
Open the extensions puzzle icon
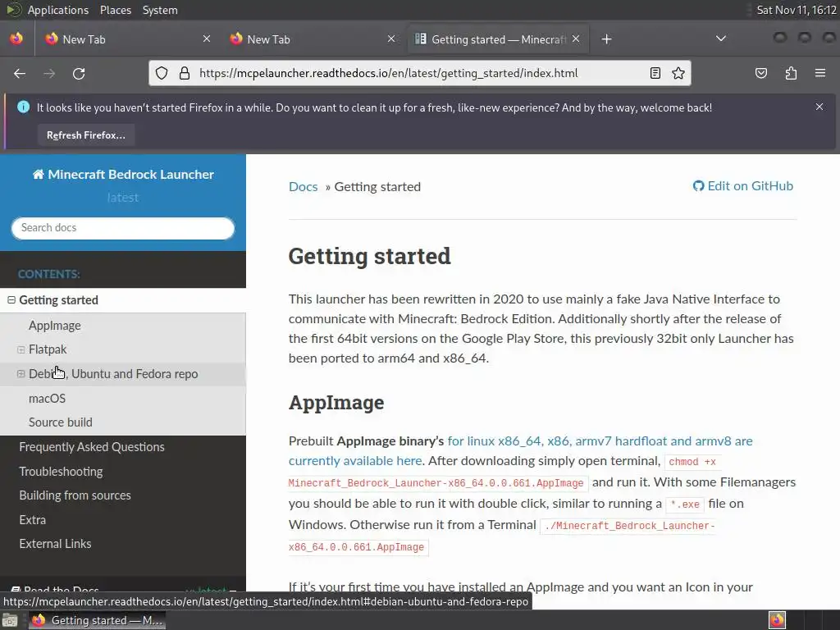pyautogui.click(x=791, y=73)
